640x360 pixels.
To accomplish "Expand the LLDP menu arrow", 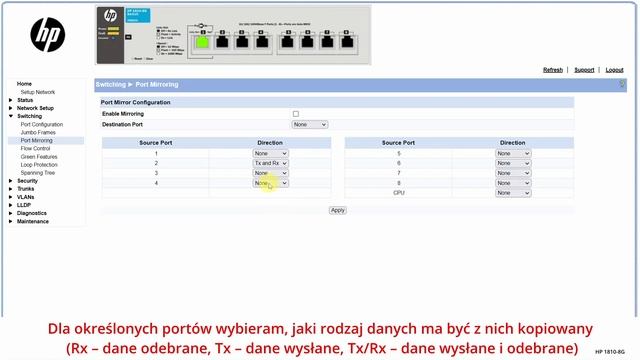I will click(11, 205).
